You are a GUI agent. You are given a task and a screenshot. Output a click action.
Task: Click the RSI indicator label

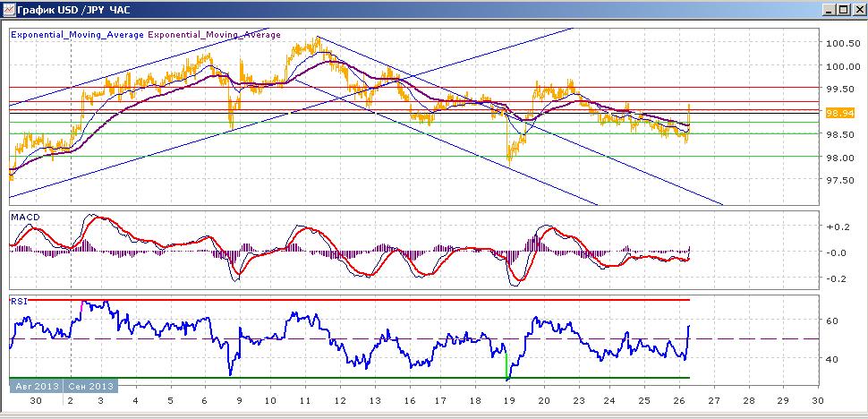click(x=19, y=302)
